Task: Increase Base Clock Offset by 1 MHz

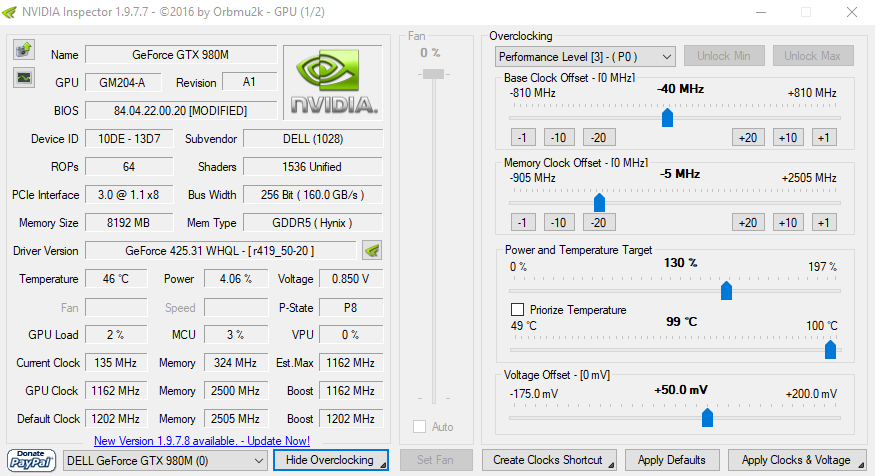Action: pos(824,138)
